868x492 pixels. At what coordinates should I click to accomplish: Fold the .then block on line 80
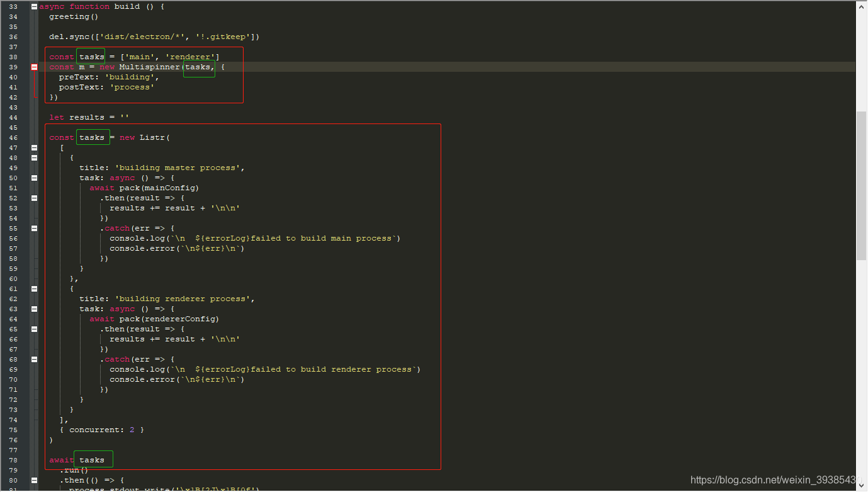coord(34,480)
